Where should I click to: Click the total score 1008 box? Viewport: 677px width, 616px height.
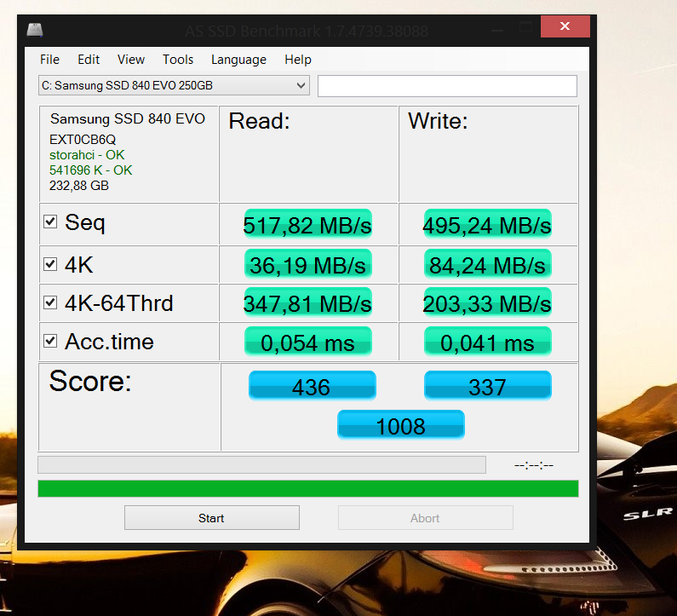click(x=400, y=425)
